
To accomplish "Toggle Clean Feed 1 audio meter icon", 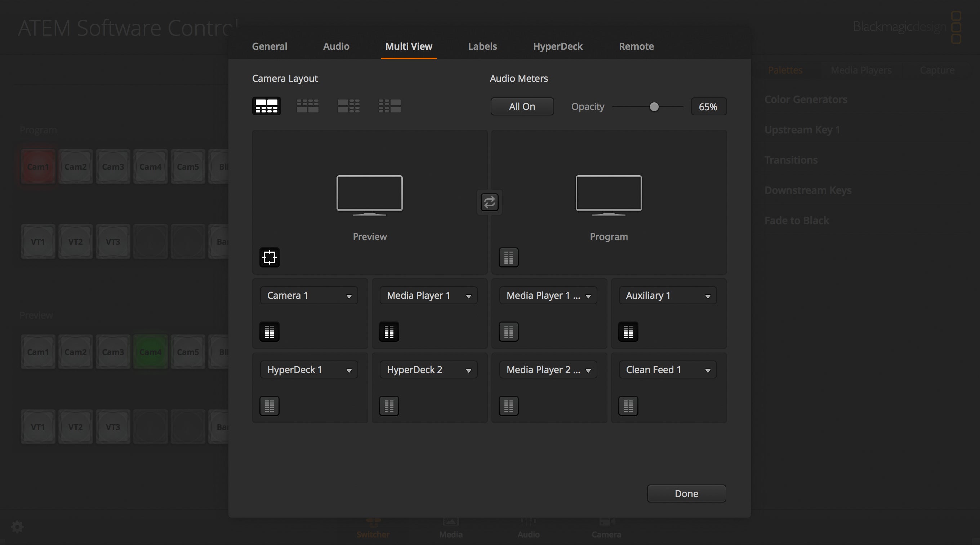I will [x=628, y=406].
